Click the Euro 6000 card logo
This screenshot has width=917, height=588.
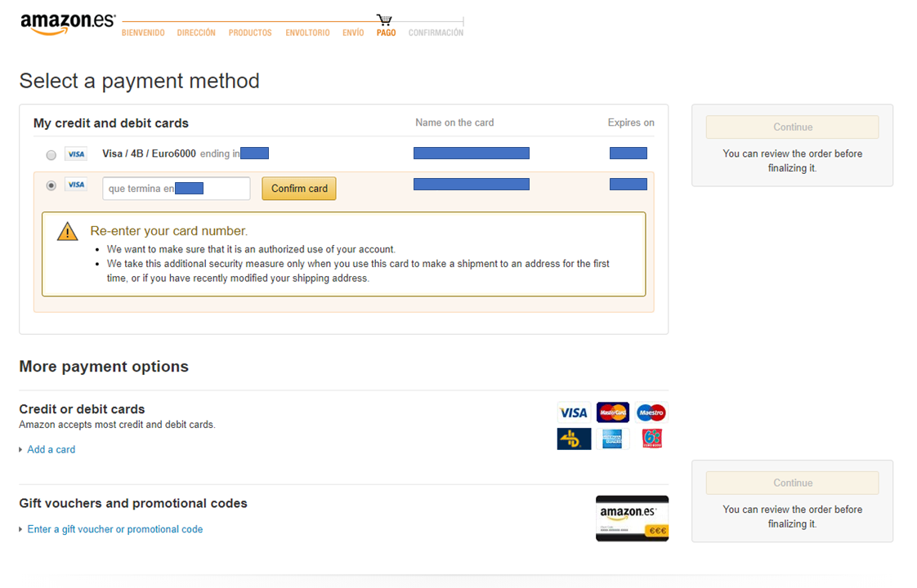coord(652,439)
